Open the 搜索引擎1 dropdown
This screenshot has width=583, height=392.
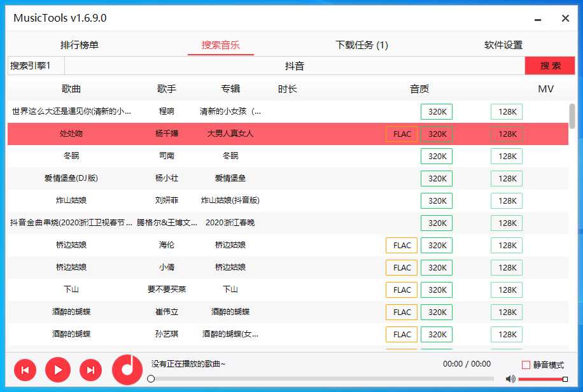pyautogui.click(x=36, y=66)
